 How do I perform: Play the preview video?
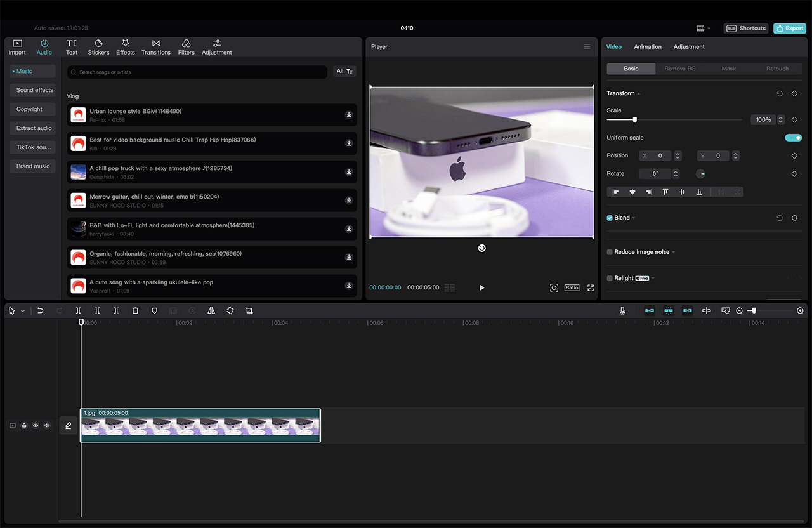(x=481, y=287)
